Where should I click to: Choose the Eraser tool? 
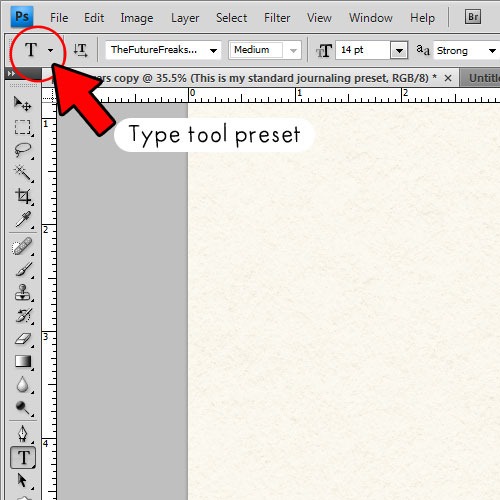pos(23,339)
